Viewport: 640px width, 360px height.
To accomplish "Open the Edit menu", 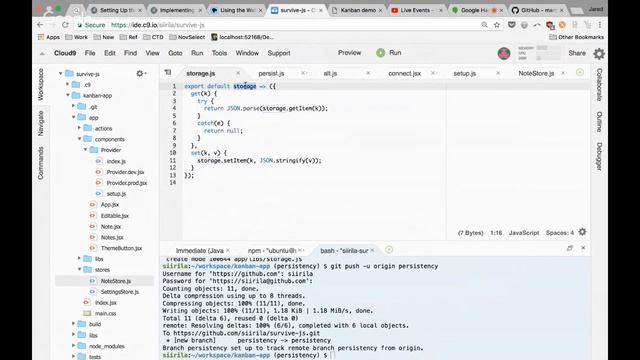I will pos(109,53).
